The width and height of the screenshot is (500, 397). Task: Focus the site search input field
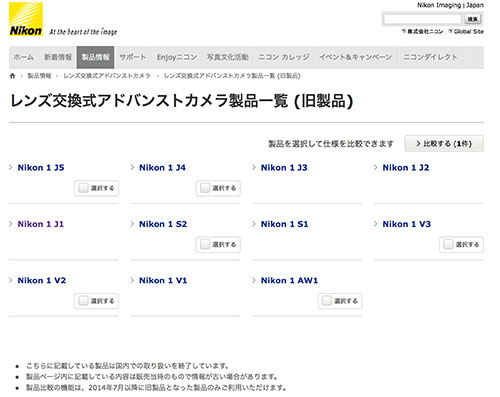(422, 19)
